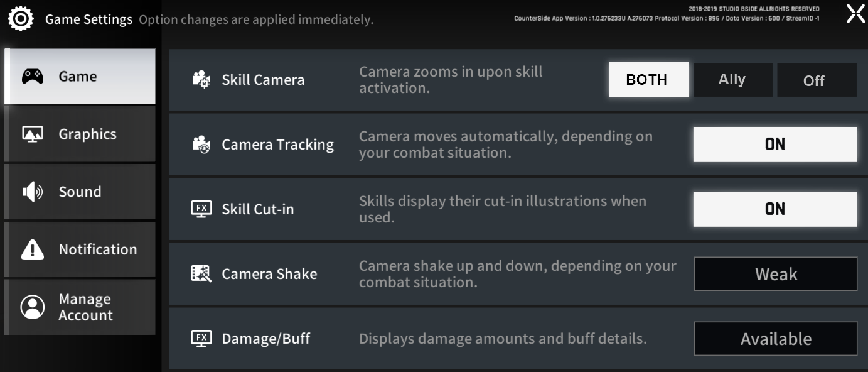Click the Graphics monitor icon

point(33,134)
